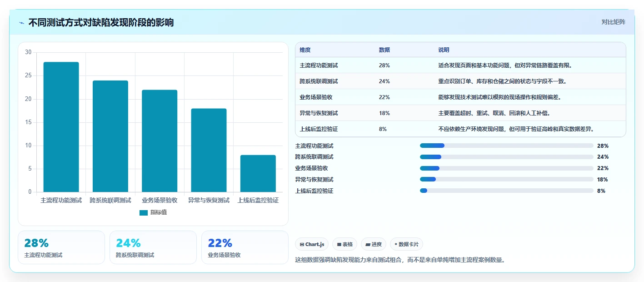Click x-axis label 上线后监控验证
This screenshot has width=644, height=282.
(258, 200)
